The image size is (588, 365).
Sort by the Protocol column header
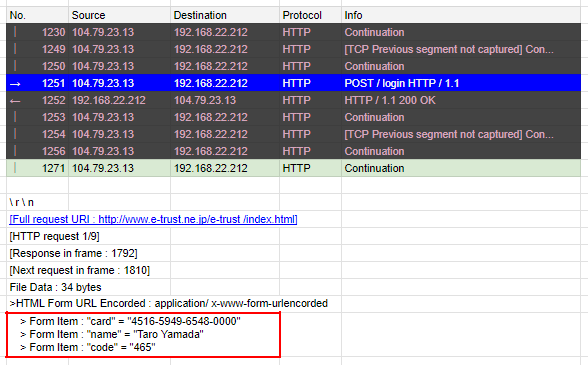pyautogui.click(x=302, y=15)
